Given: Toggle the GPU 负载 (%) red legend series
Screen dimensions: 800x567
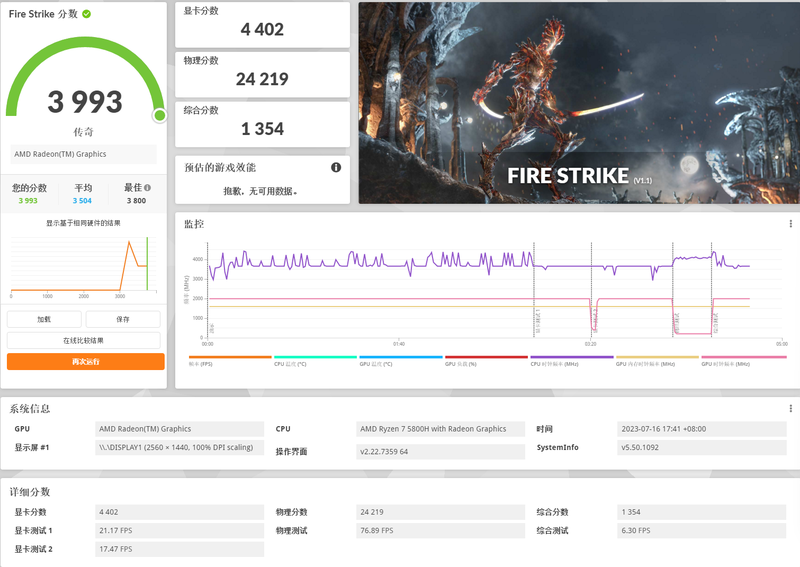Looking at the screenshot, I should (x=486, y=361).
